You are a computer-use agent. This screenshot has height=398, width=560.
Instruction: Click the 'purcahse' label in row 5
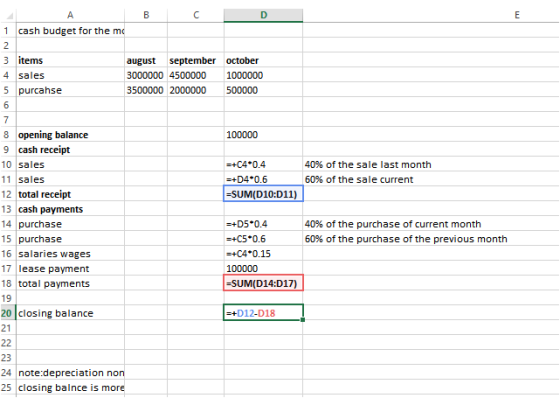(40, 90)
